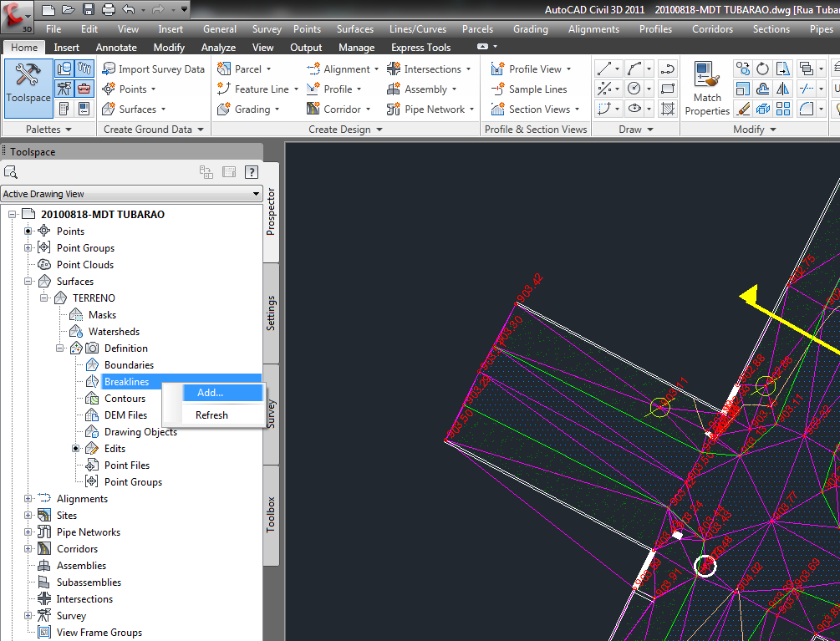Open the Grading menu in the menu bar
Viewport: 840px width, 641px height.
530,28
